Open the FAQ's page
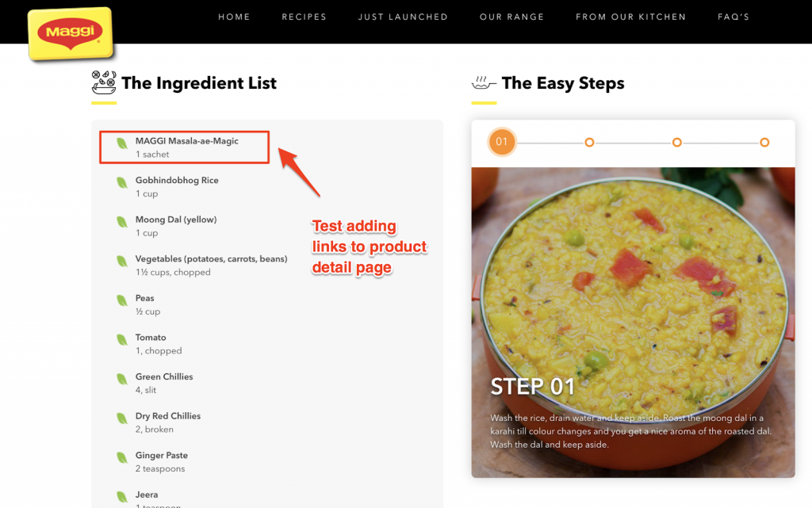 point(733,17)
